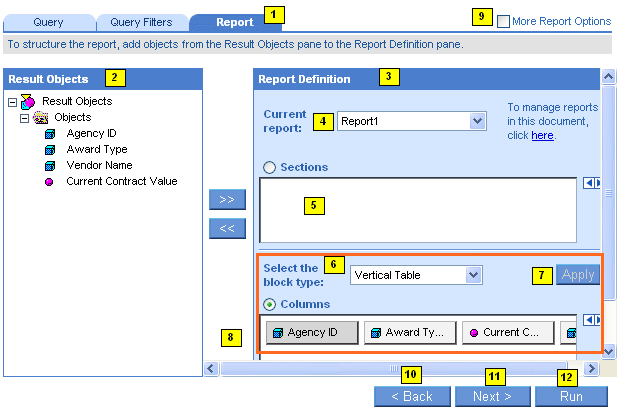
Task: Click the Vendor Name cube icon
Action: point(49,166)
